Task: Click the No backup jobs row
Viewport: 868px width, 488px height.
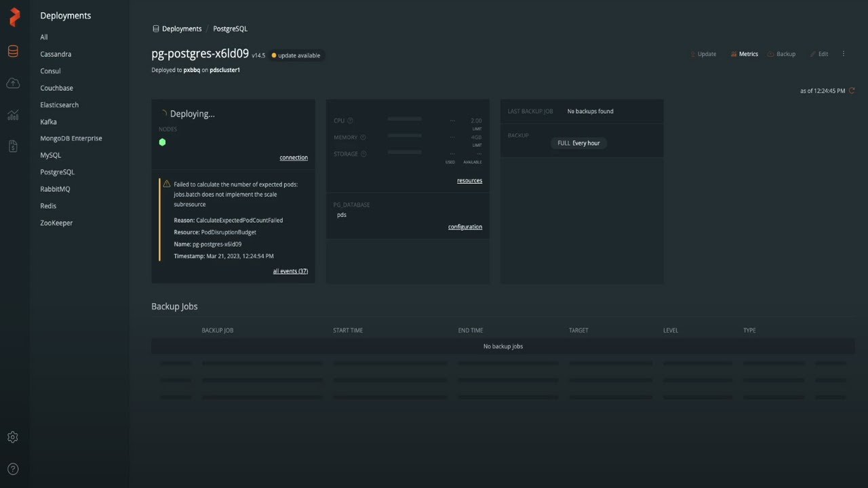Action: click(x=502, y=346)
